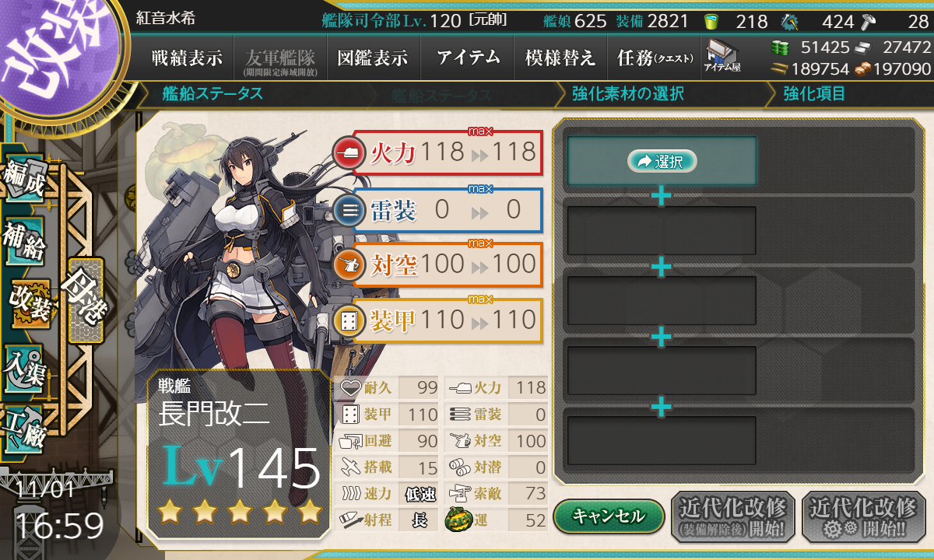The height and width of the screenshot is (560, 934).
Task: Open the 工廠 factory sidebar icon
Action: 23,426
